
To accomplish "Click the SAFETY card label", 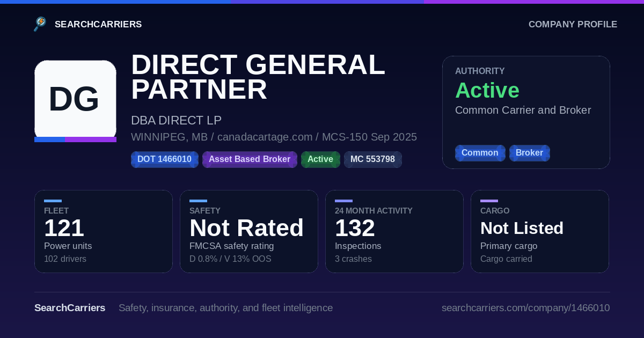I will point(205,211).
